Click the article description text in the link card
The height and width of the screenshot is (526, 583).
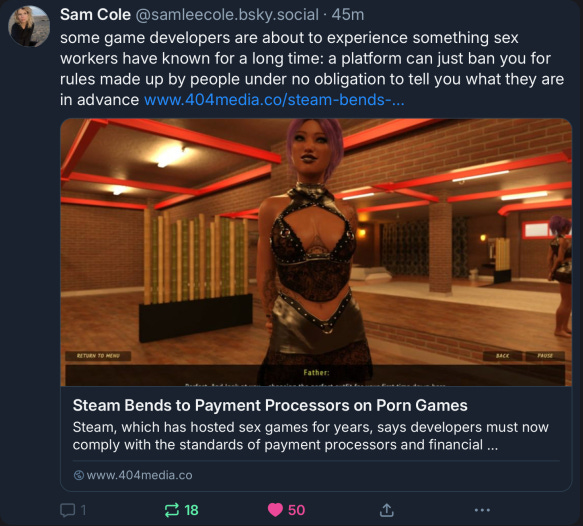point(310,436)
